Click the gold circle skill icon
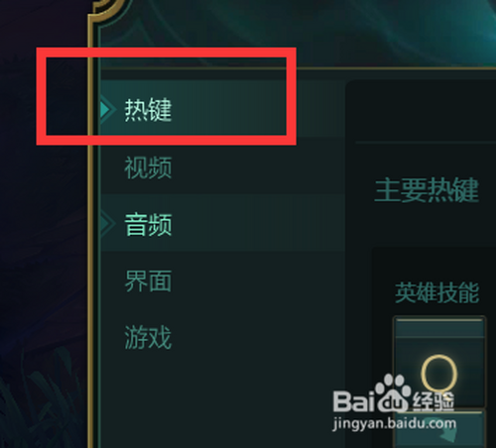Viewport: 496px width, 448px height. pyautogui.click(x=438, y=374)
